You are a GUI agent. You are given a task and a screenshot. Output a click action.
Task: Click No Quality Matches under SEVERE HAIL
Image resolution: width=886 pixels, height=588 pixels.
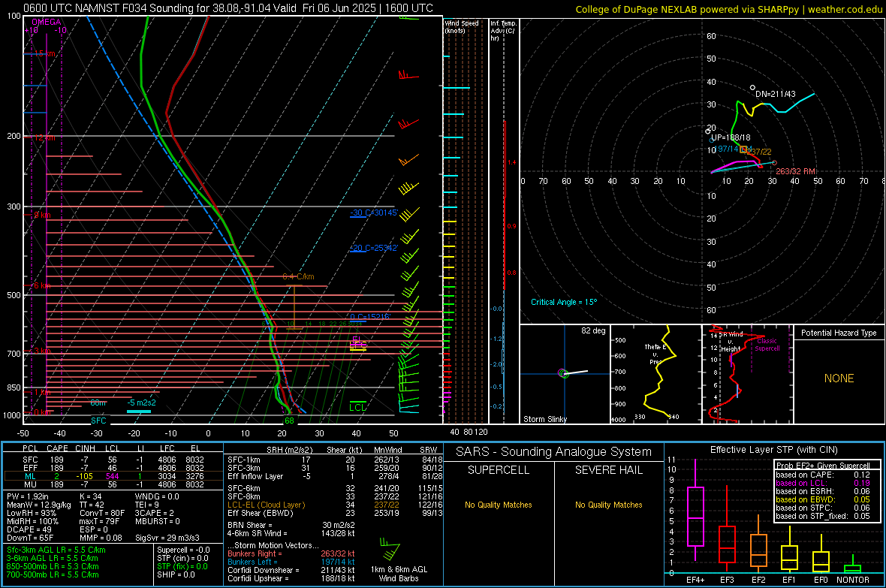point(608,505)
